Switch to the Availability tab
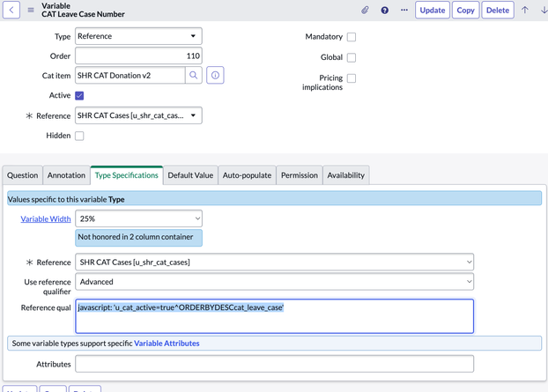The width and height of the screenshot is (548, 392). pos(345,175)
